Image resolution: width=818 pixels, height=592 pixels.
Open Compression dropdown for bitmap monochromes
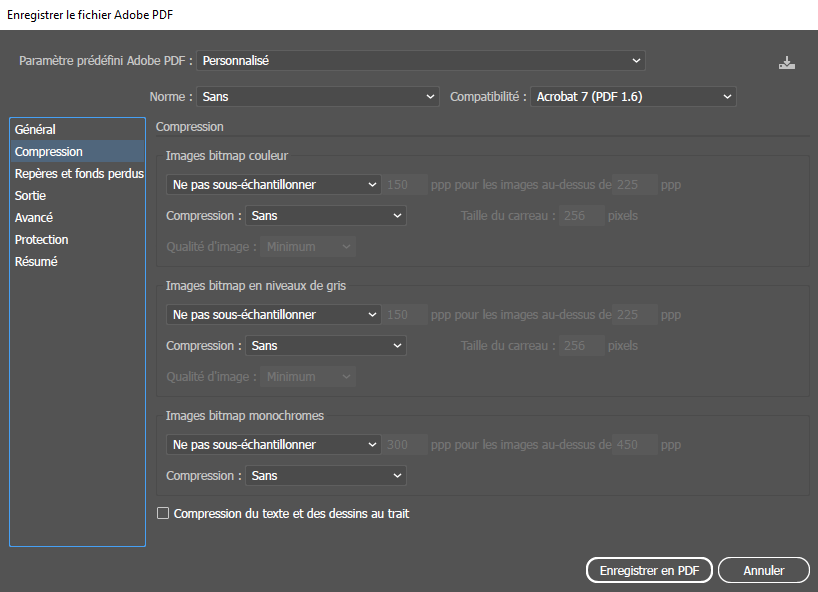326,476
